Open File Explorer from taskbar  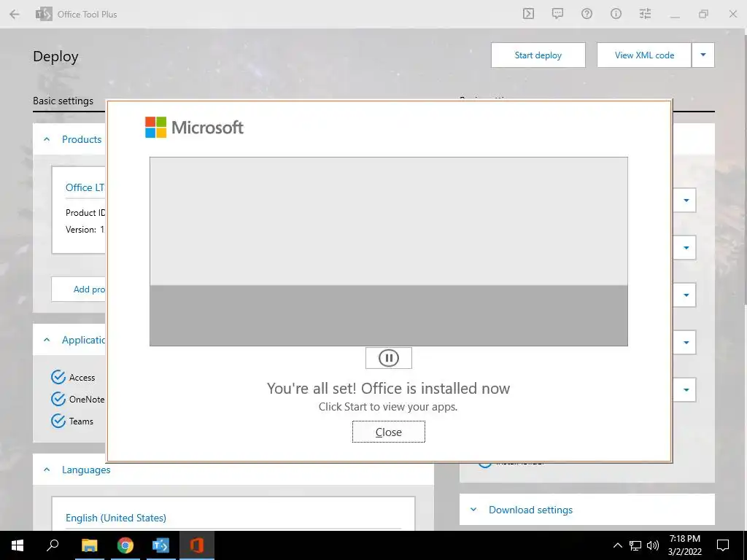pyautogui.click(x=89, y=545)
